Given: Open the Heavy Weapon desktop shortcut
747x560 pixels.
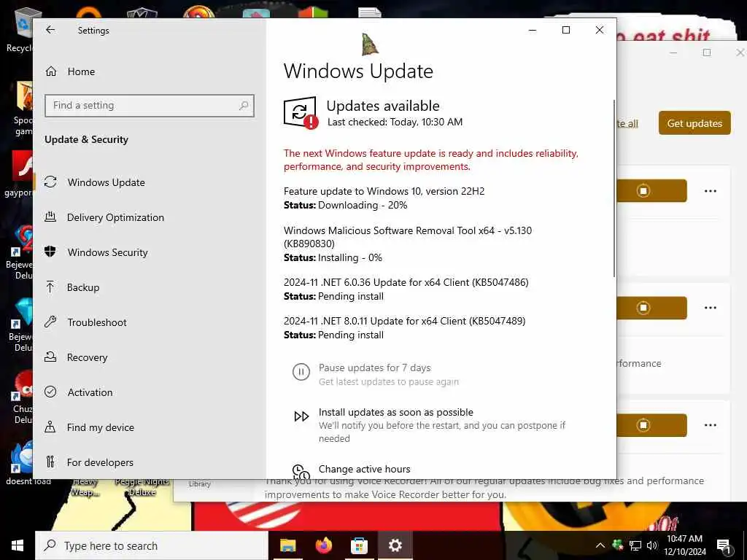Looking at the screenshot, I should tap(85, 487).
